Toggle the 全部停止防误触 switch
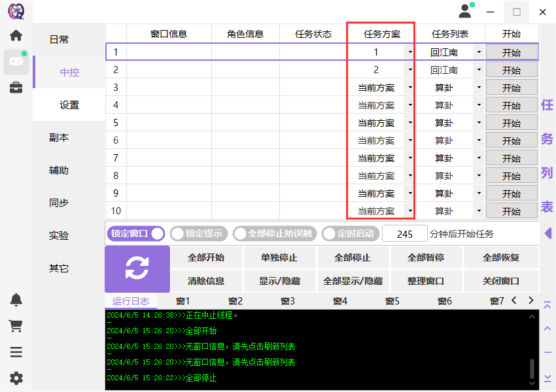The width and height of the screenshot is (556, 392). (x=275, y=234)
